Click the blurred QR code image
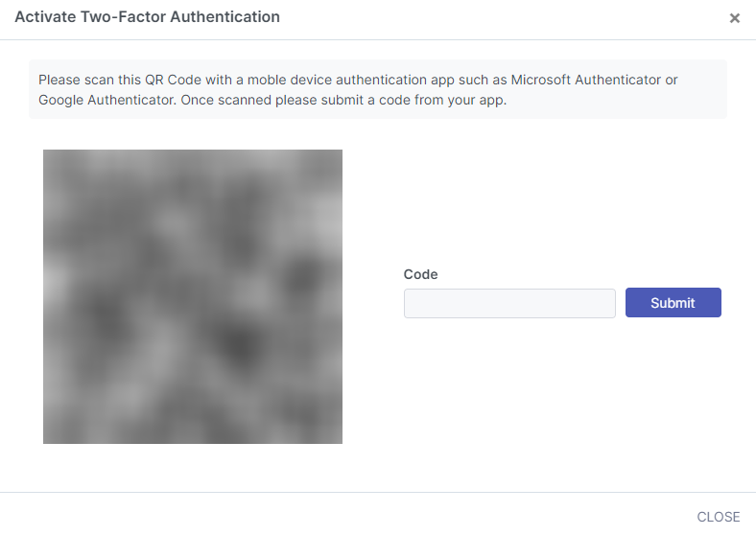Image resolution: width=756 pixels, height=535 pixels. 193,296
